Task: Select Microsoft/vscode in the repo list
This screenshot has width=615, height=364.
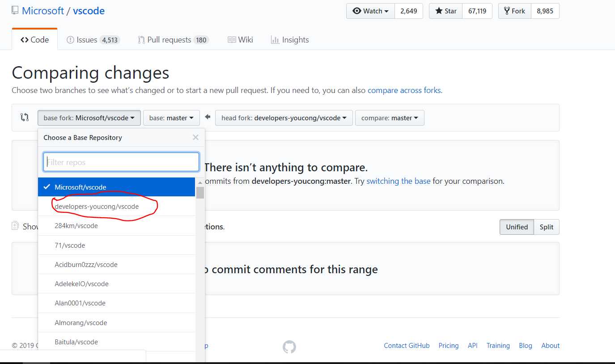Action: coord(117,187)
